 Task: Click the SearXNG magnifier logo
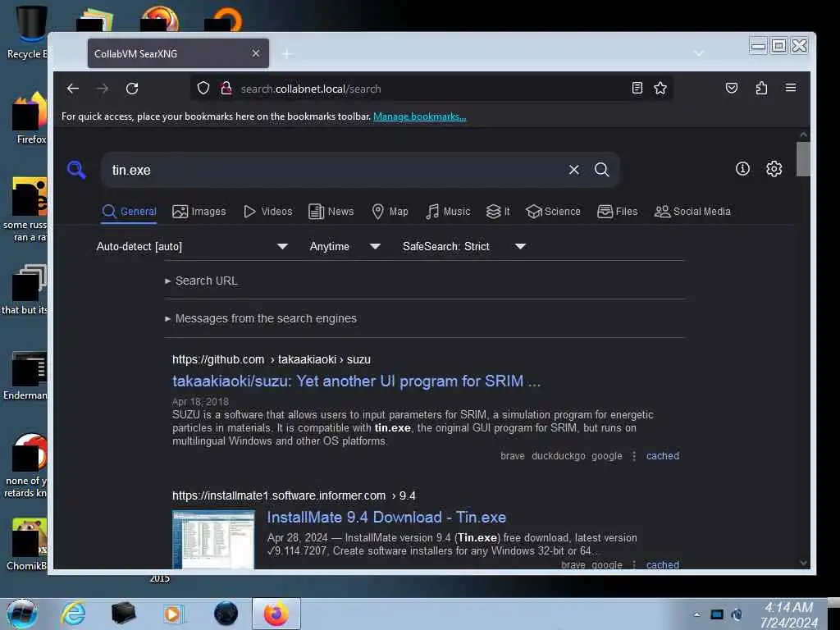click(x=76, y=170)
